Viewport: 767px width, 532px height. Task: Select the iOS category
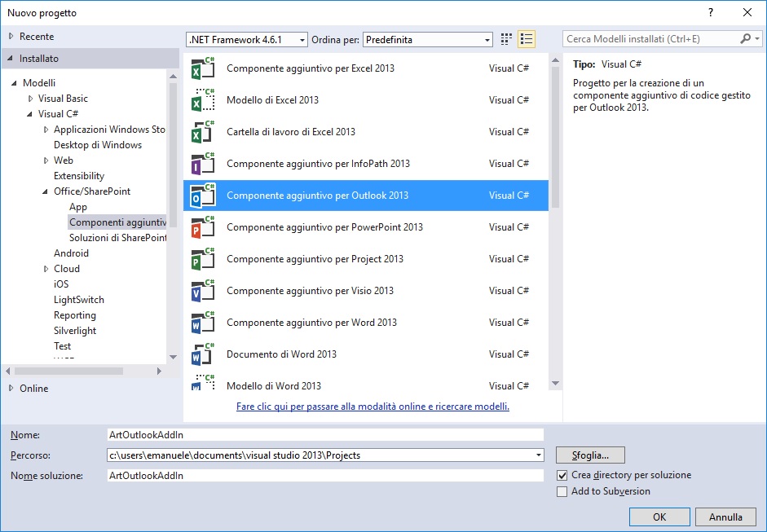point(61,284)
